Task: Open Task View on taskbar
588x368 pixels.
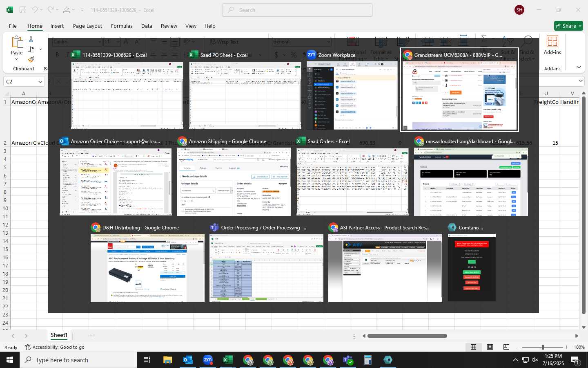Action: (147, 360)
